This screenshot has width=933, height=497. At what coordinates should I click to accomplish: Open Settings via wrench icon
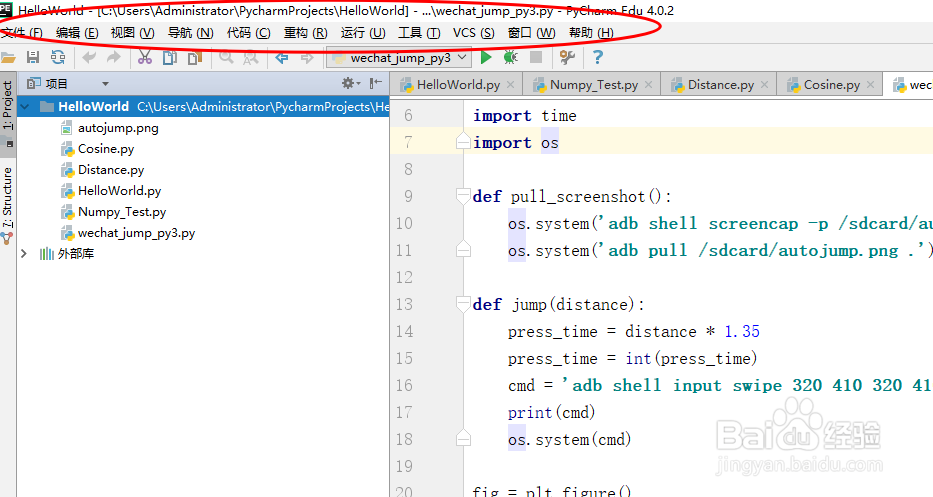coord(567,58)
